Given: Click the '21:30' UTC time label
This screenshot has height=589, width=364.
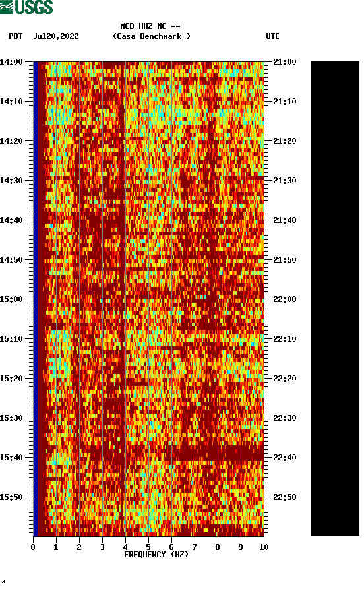Looking at the screenshot, I should pyautogui.click(x=285, y=181).
